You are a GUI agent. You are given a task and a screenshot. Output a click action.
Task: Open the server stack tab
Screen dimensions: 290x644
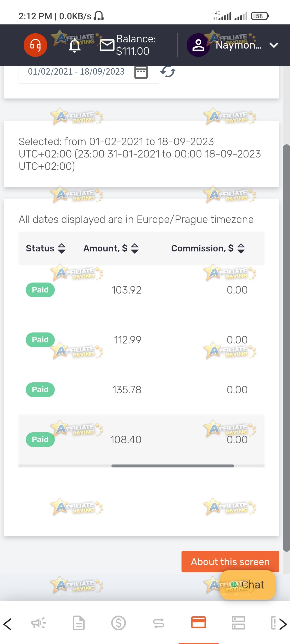[x=238, y=623]
